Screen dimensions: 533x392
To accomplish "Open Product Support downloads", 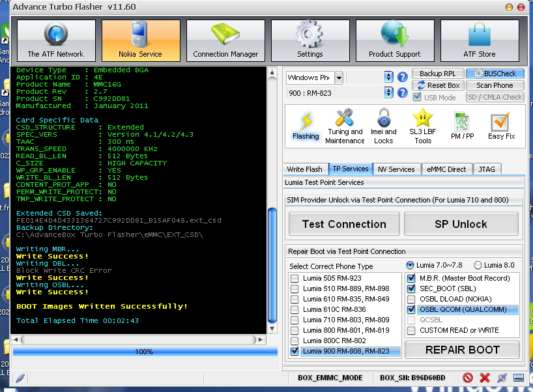I will point(395,40).
